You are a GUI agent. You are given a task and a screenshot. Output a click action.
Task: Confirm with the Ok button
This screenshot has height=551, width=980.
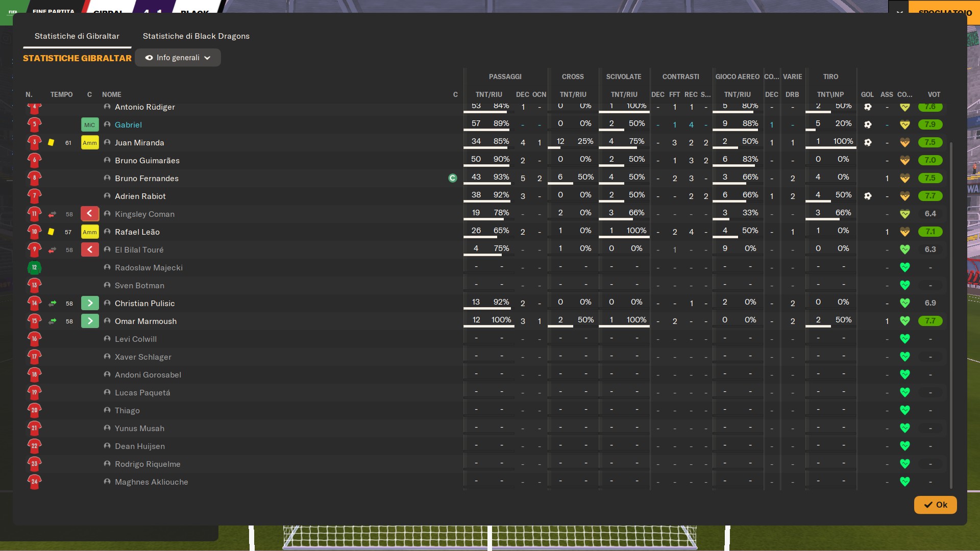tap(935, 505)
